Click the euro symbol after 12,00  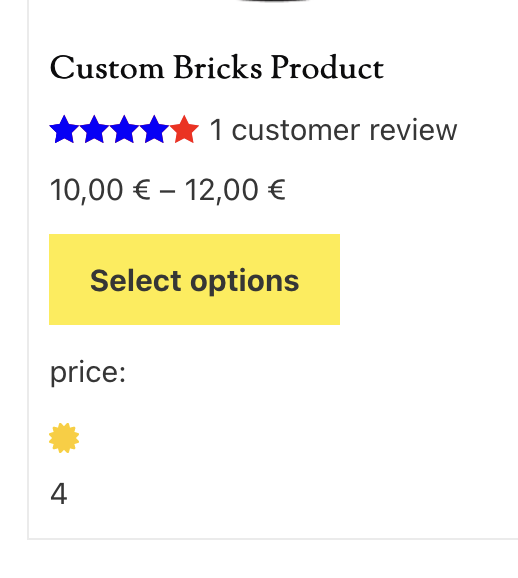coord(277,190)
